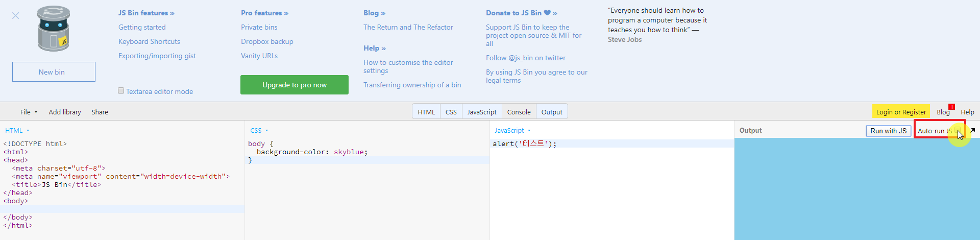Toggle the HTML panel tab
Image resolution: width=980 pixels, height=240 pixels.
click(426, 112)
